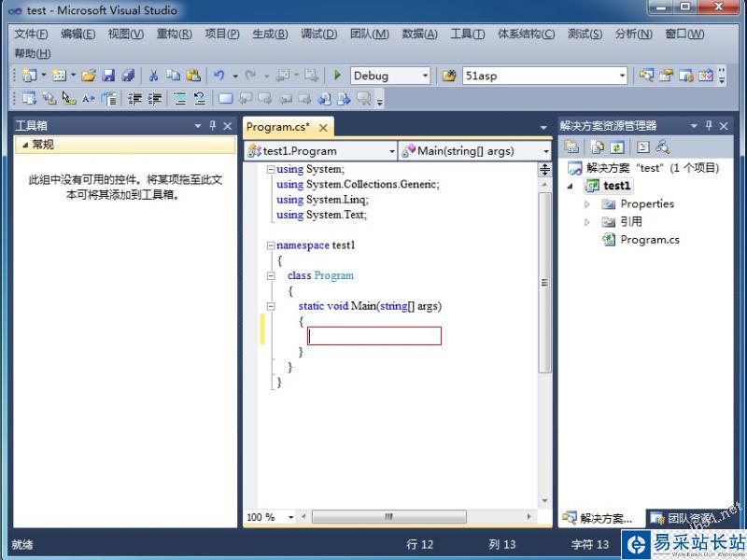The height and width of the screenshot is (560, 747).
Task: Select the solution "test" root node
Action: point(643,168)
